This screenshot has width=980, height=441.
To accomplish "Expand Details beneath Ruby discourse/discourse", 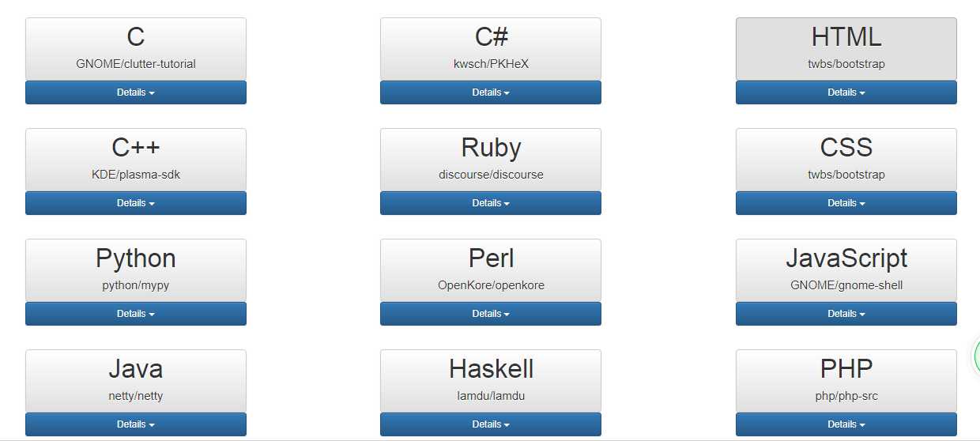I will [491, 203].
